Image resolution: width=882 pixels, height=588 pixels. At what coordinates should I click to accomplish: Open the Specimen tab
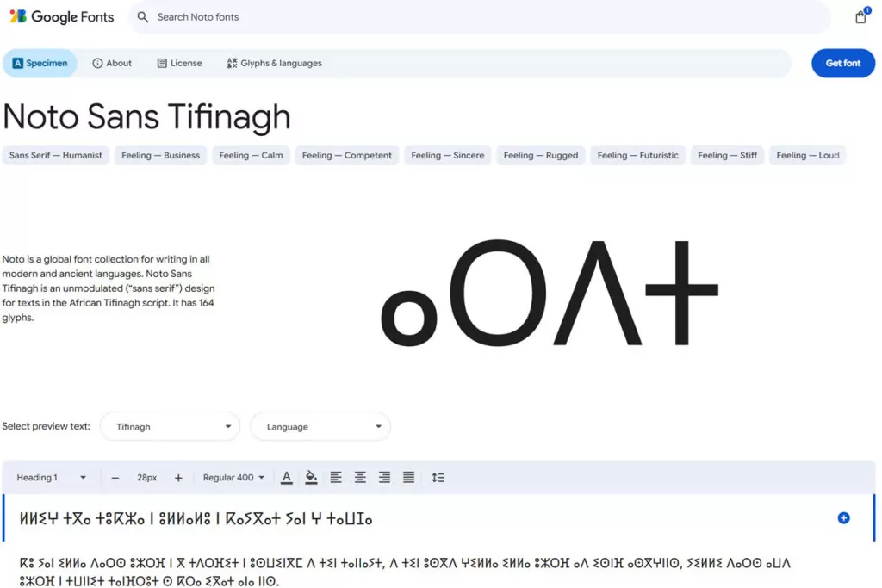click(40, 63)
